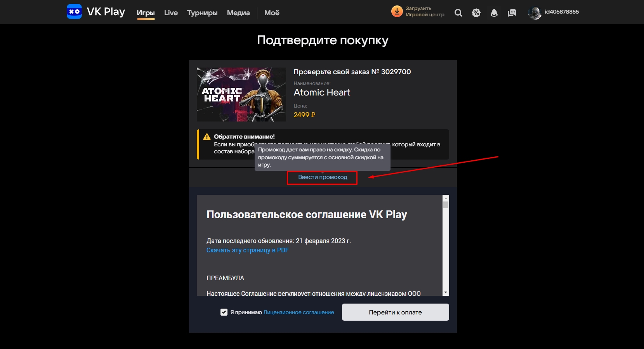
Task: Open the Лицензионное соглашение link
Action: tap(299, 312)
